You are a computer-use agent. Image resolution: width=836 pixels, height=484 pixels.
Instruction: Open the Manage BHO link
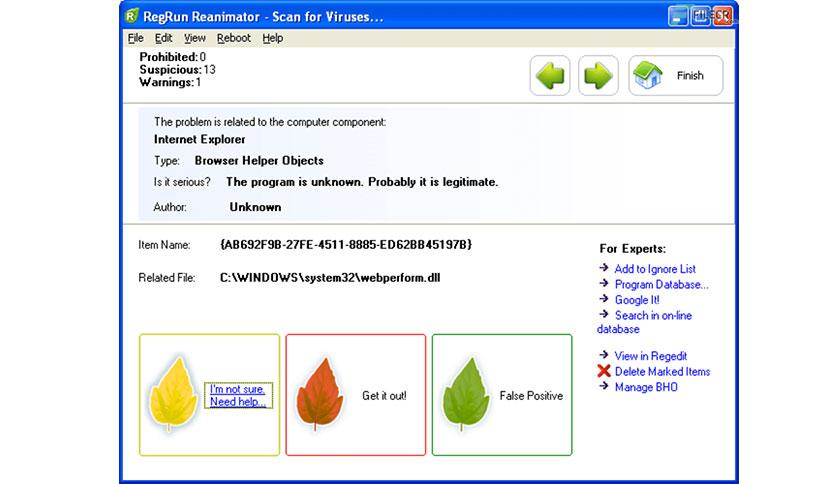tap(646, 387)
